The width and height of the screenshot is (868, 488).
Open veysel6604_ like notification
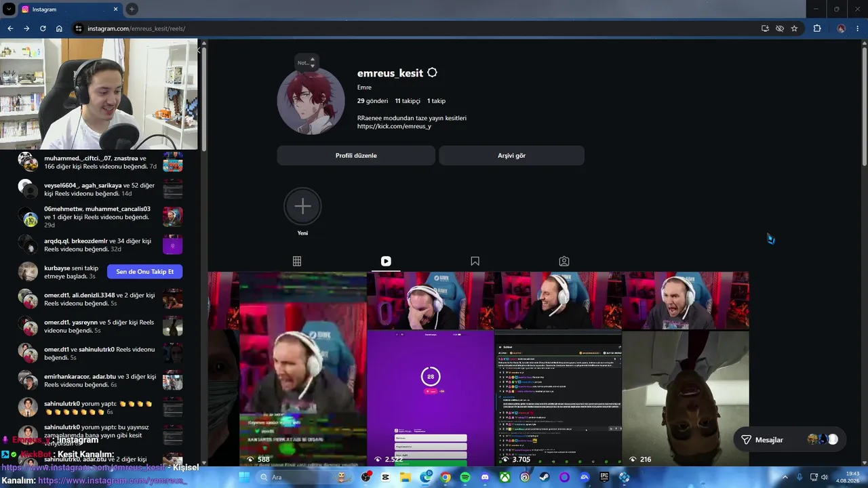tap(100, 189)
